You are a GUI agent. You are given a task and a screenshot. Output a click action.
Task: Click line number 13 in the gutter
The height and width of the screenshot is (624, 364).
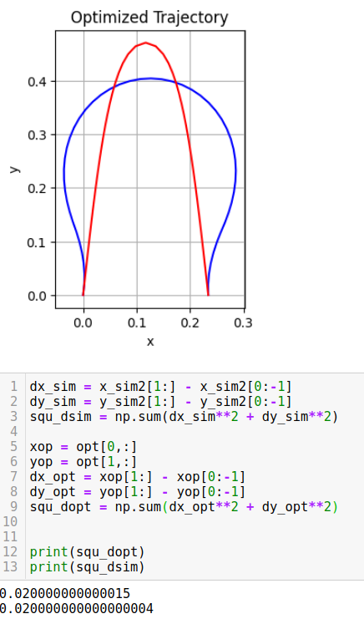click(10, 566)
